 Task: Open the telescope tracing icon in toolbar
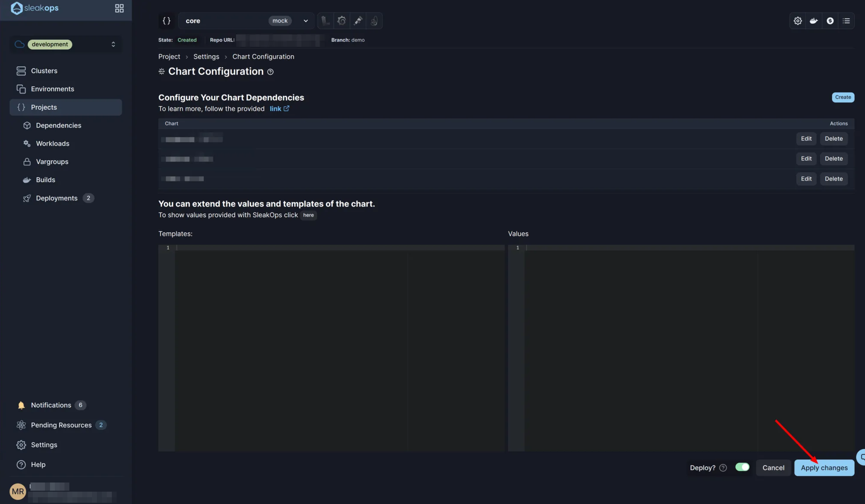coord(358,21)
